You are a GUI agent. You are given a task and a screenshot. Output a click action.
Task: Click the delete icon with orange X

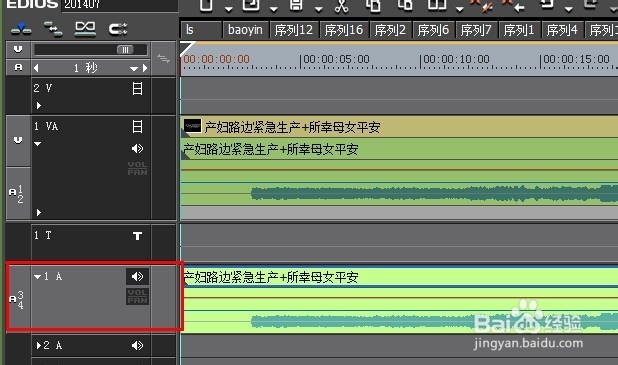[x=482, y=6]
